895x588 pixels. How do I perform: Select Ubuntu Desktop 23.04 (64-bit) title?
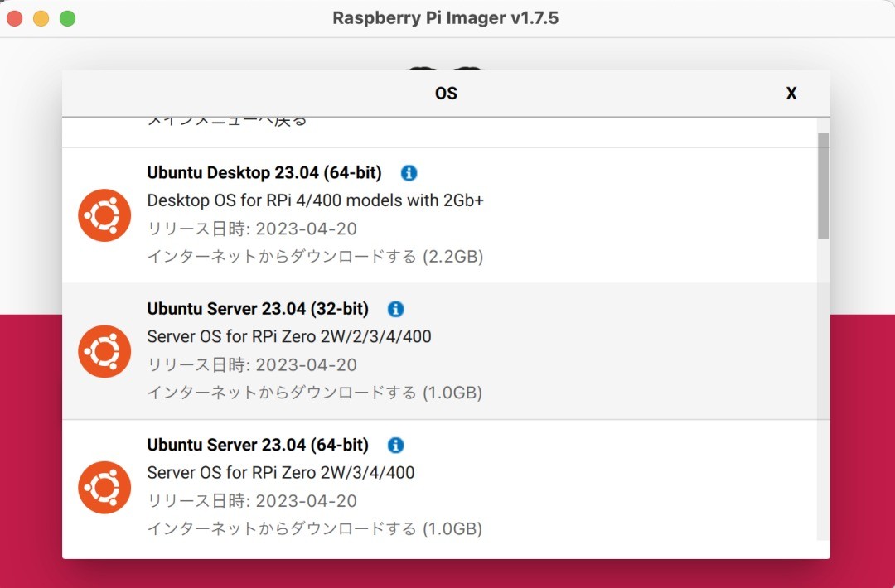point(264,173)
